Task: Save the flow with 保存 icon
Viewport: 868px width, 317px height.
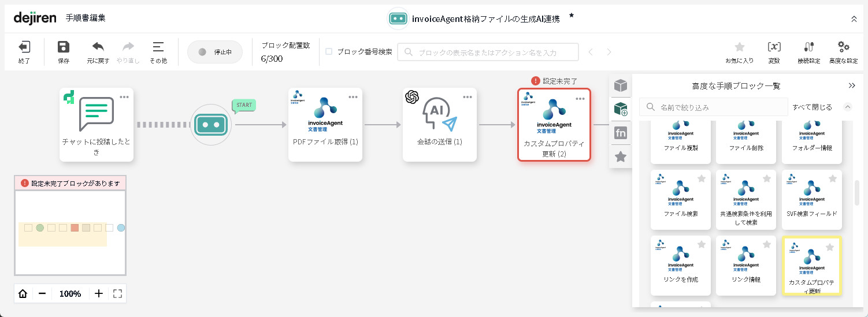Action: (x=64, y=48)
